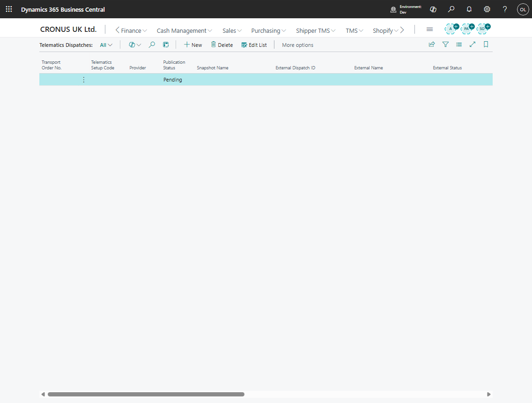Click Dynamics 365 Business Central title
The height and width of the screenshot is (403, 532).
pyautogui.click(x=63, y=9)
